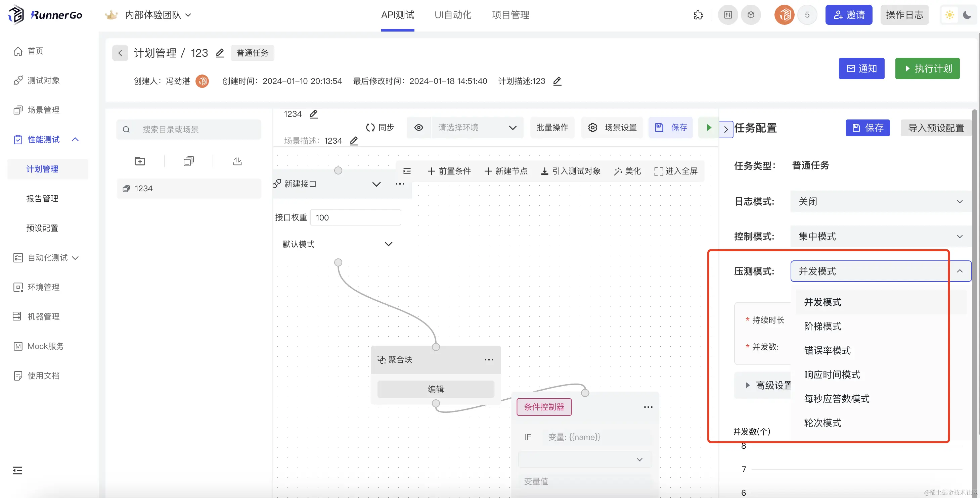Run the scene with green play icon
The height and width of the screenshot is (498, 980).
tap(709, 128)
